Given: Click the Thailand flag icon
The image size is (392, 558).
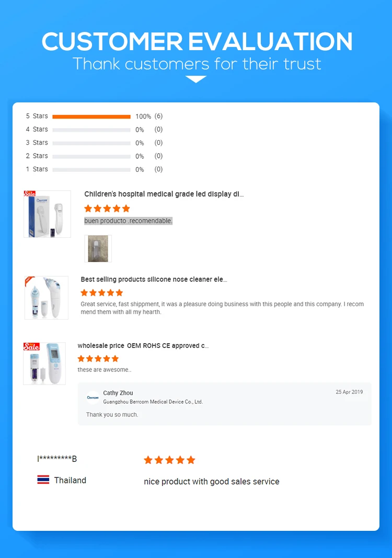Looking at the screenshot, I should click(x=43, y=480).
